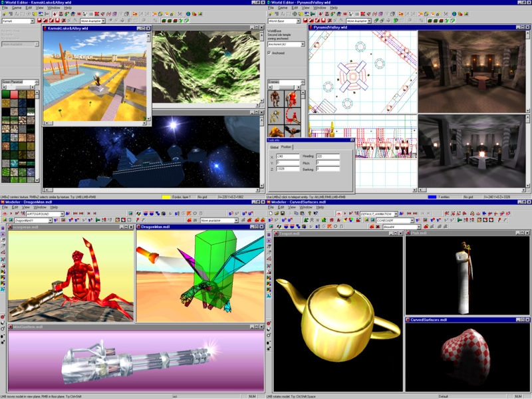Image resolution: width=532 pixels, height=399 pixels.
Task: Click the red play animation icon beside DEFAULT_ANIMATION
Action: coord(339,213)
